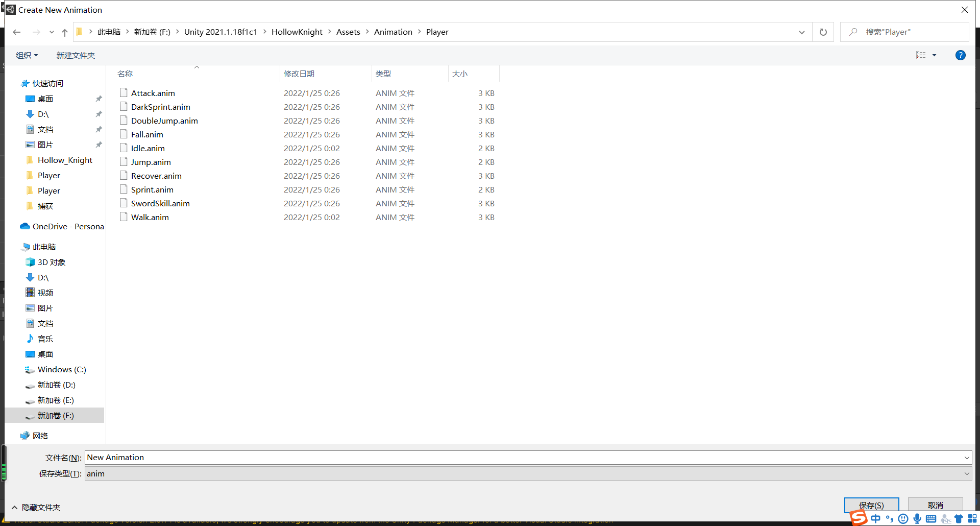Refresh the Player folder view
Image resolution: width=980 pixels, height=526 pixels.
click(823, 32)
